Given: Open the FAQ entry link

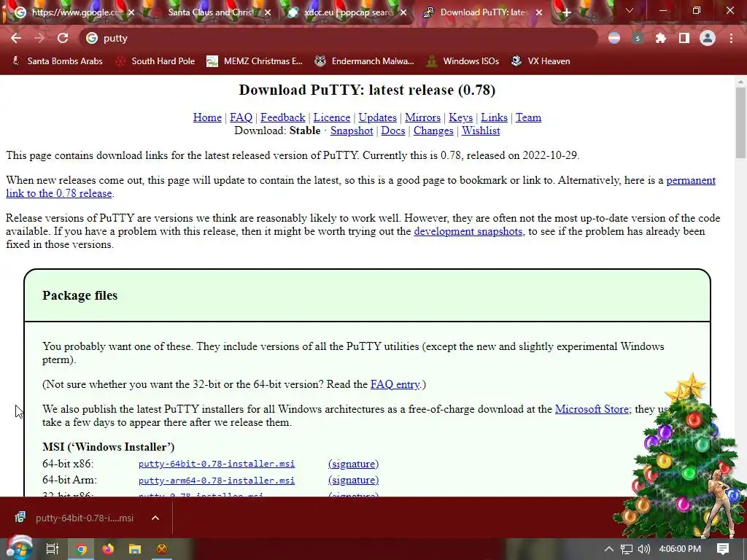Looking at the screenshot, I should [395, 384].
